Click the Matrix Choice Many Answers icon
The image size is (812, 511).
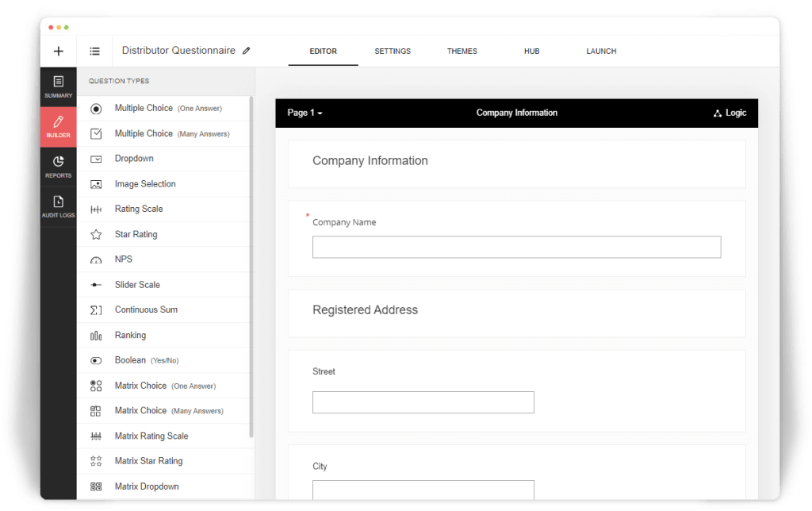click(96, 411)
